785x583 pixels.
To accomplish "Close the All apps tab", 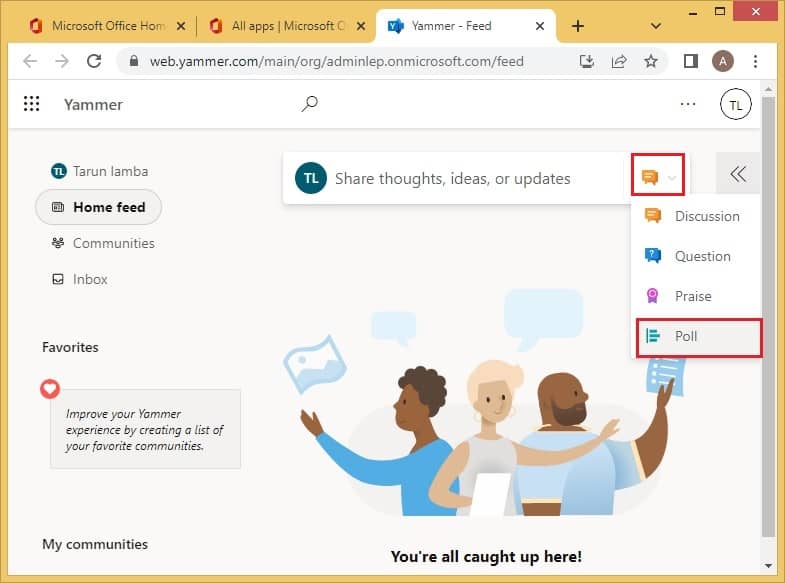I will (x=360, y=26).
